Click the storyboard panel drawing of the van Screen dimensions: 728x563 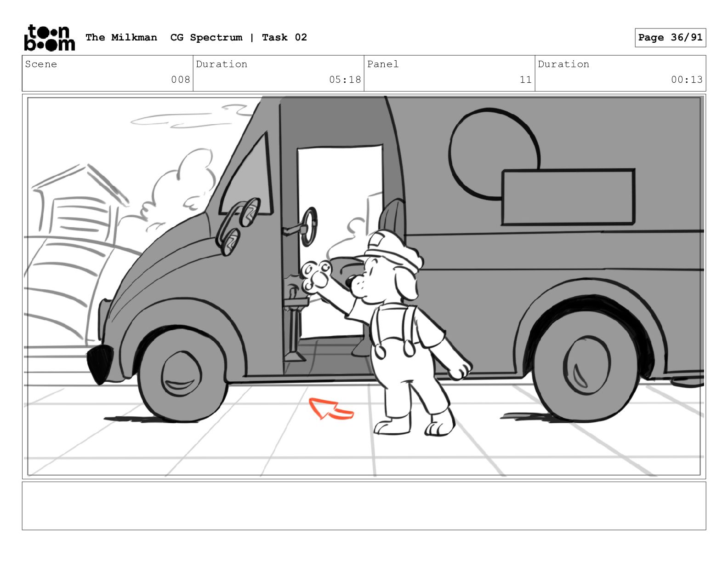(x=364, y=286)
